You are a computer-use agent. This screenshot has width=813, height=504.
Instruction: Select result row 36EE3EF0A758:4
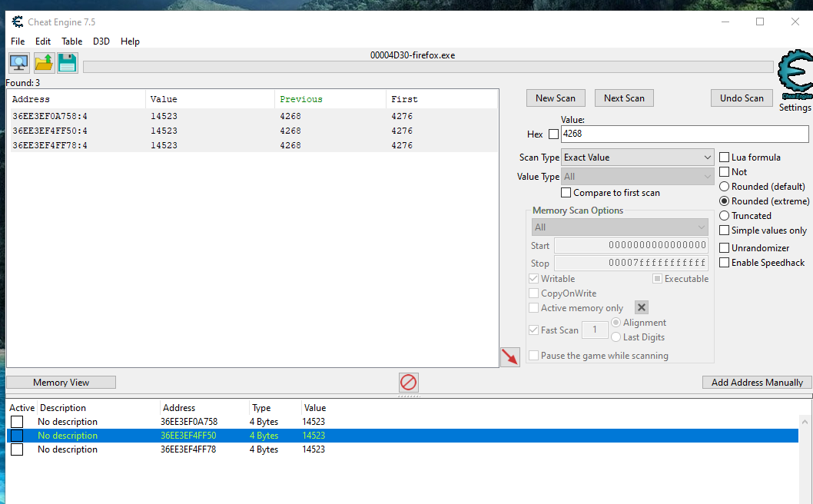click(253, 116)
